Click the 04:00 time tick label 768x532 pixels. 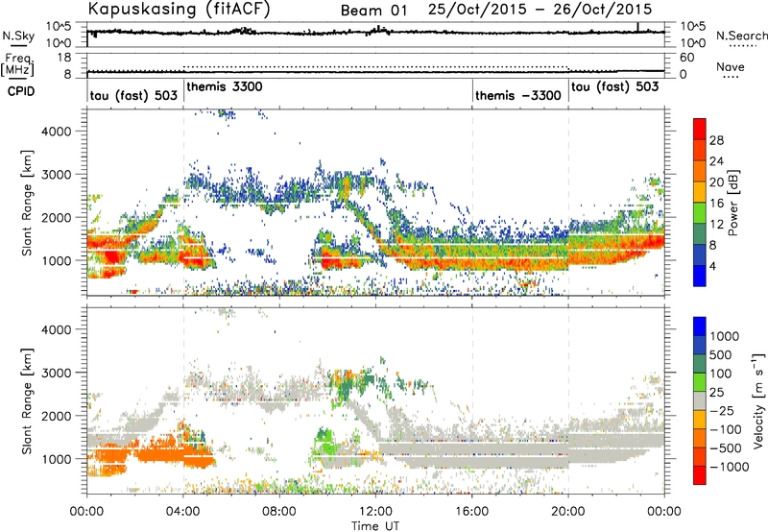click(x=183, y=512)
